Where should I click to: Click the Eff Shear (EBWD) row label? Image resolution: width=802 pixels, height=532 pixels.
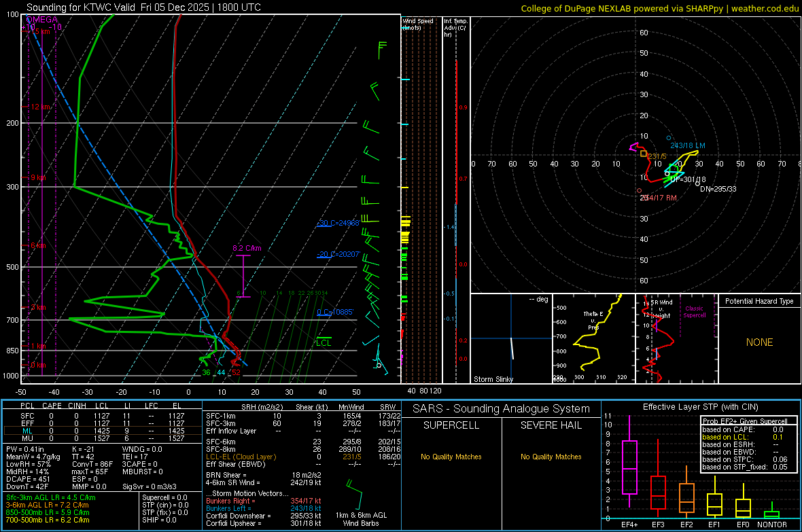[x=236, y=464]
